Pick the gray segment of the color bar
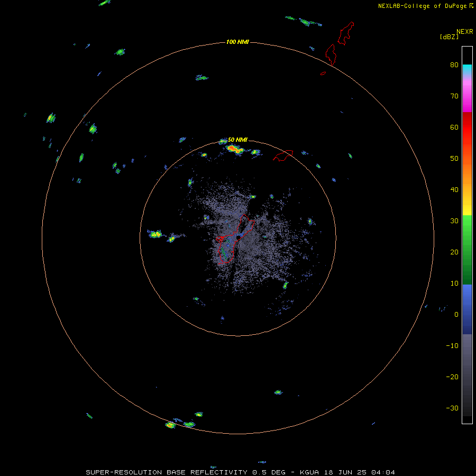476x476 pixels. [467, 375]
